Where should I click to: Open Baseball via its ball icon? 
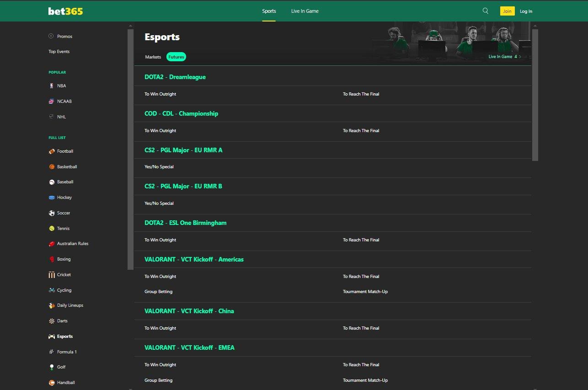tap(52, 182)
